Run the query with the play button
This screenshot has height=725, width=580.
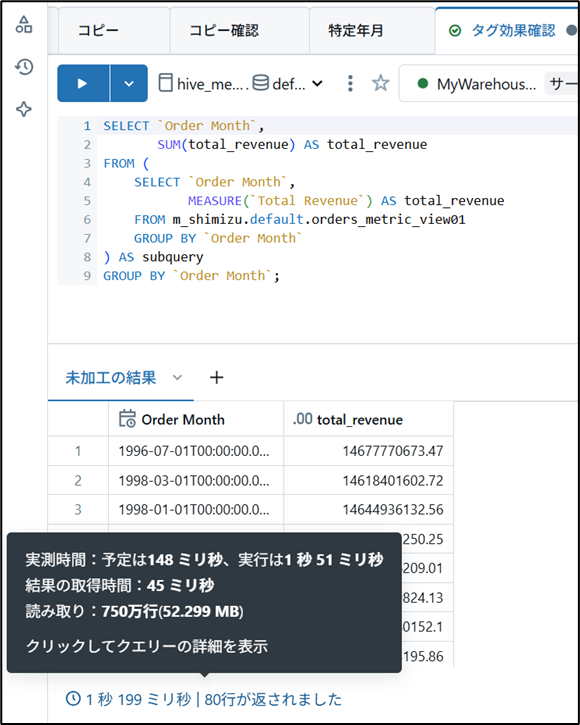pyautogui.click(x=83, y=83)
